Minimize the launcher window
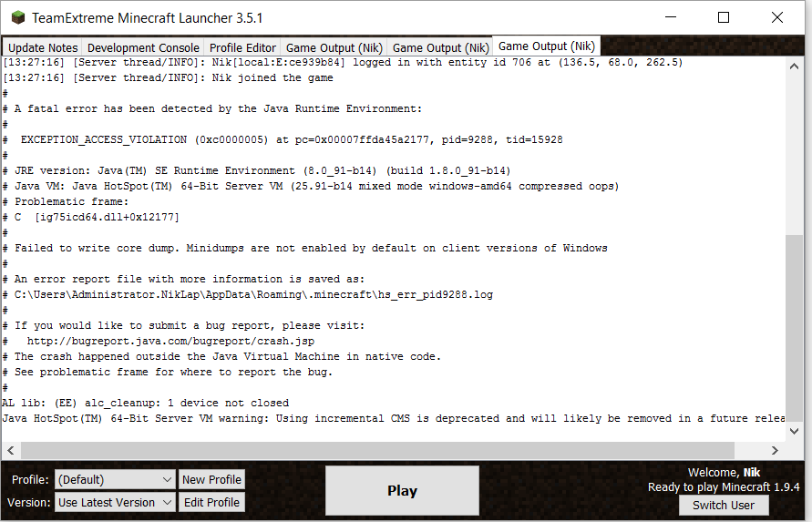The image size is (812, 522). tap(671, 17)
